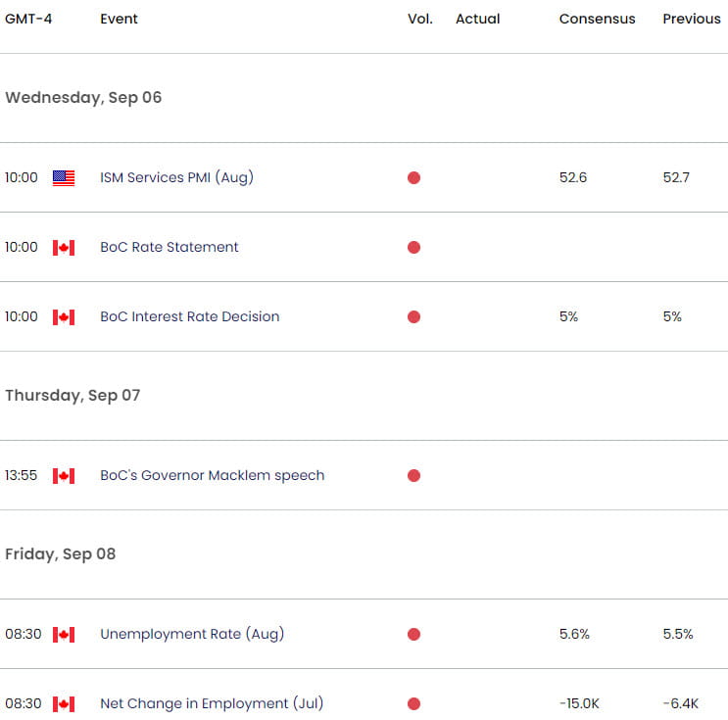Click the 52.7 previous value

676,177
